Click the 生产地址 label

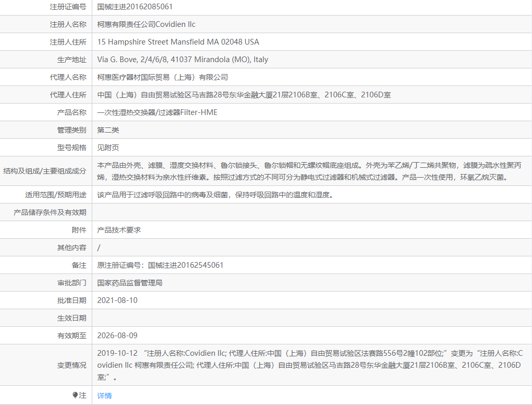click(x=72, y=60)
